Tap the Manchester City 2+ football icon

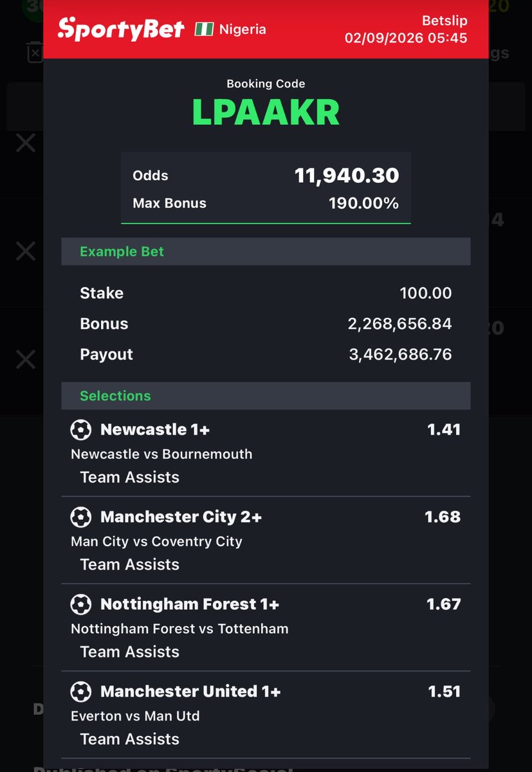point(80,517)
